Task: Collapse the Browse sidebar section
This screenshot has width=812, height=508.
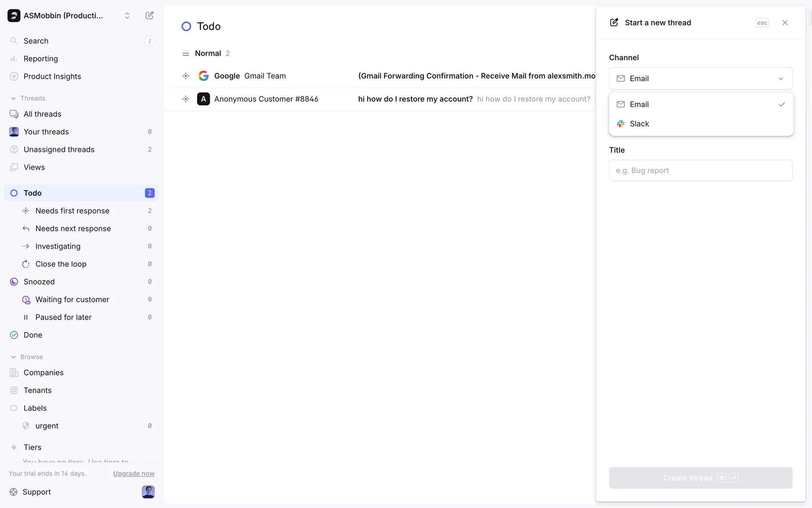Action: coord(14,357)
